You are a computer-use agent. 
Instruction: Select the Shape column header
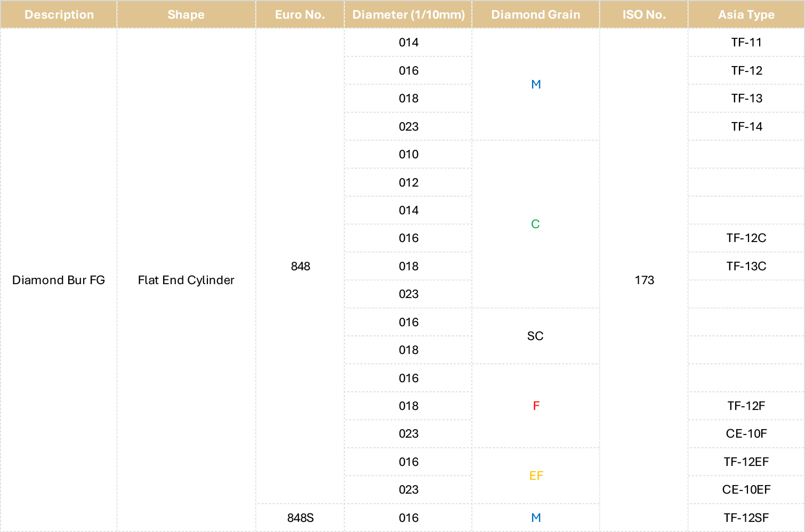(x=186, y=14)
